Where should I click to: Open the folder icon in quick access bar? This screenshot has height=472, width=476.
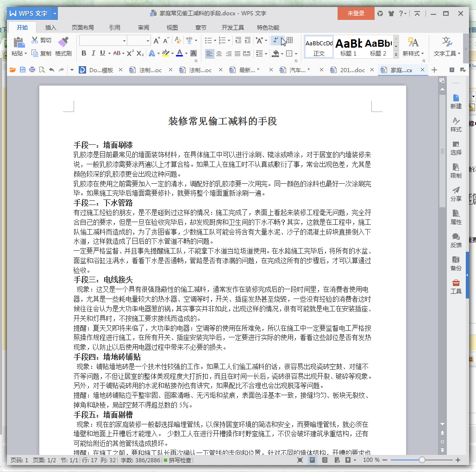13,70
